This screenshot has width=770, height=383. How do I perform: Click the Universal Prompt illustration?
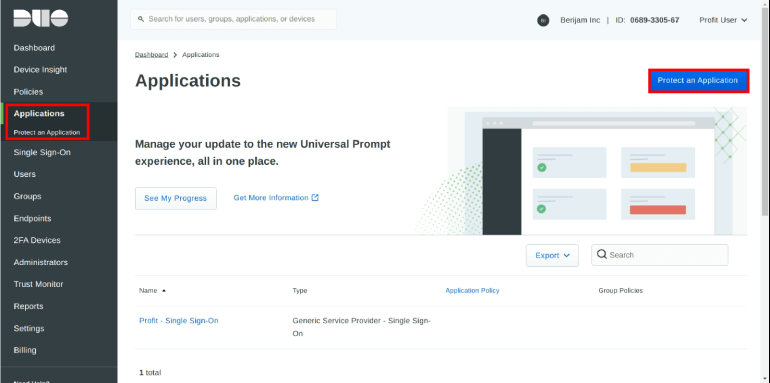coord(580,171)
